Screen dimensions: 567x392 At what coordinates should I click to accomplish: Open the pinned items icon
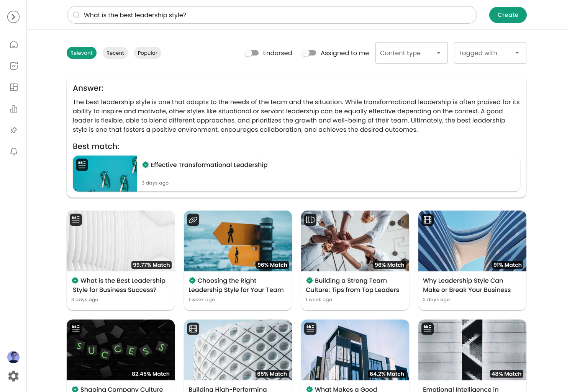coord(14,130)
